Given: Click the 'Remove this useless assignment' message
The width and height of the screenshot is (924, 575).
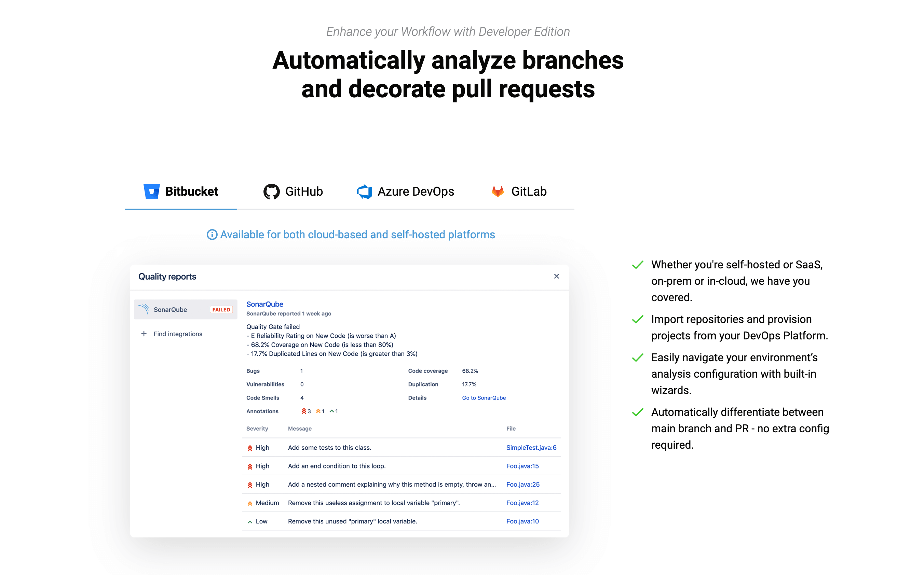Looking at the screenshot, I should pos(374,503).
